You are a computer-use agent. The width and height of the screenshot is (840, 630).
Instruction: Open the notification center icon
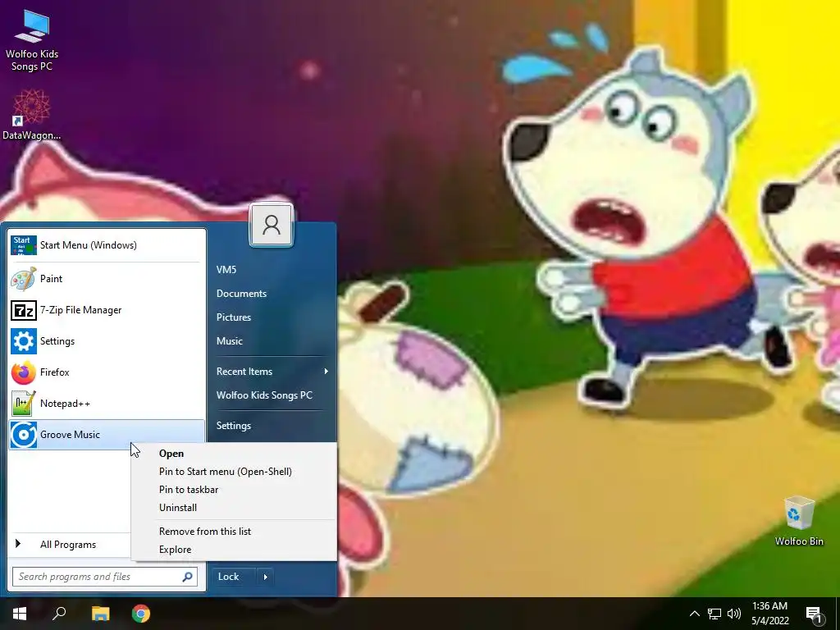pos(814,615)
